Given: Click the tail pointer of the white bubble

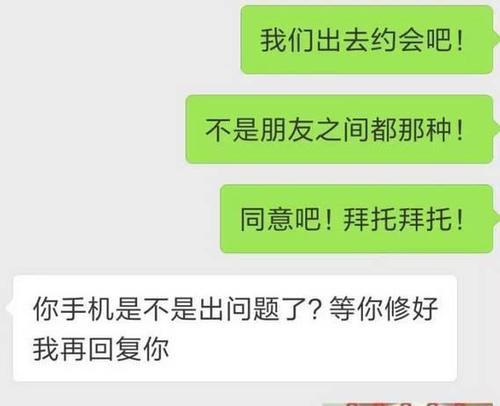Looking at the screenshot, I should click(x=9, y=308).
